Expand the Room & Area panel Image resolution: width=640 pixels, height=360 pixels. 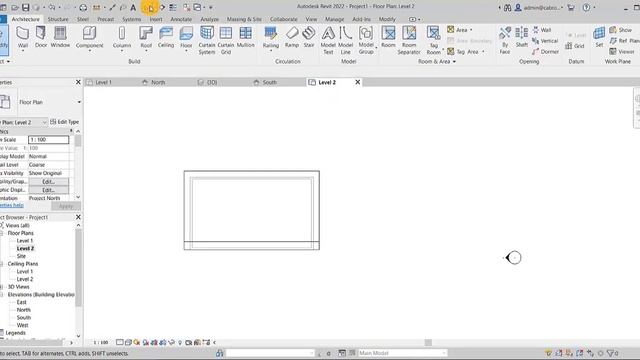pyautogui.click(x=437, y=61)
